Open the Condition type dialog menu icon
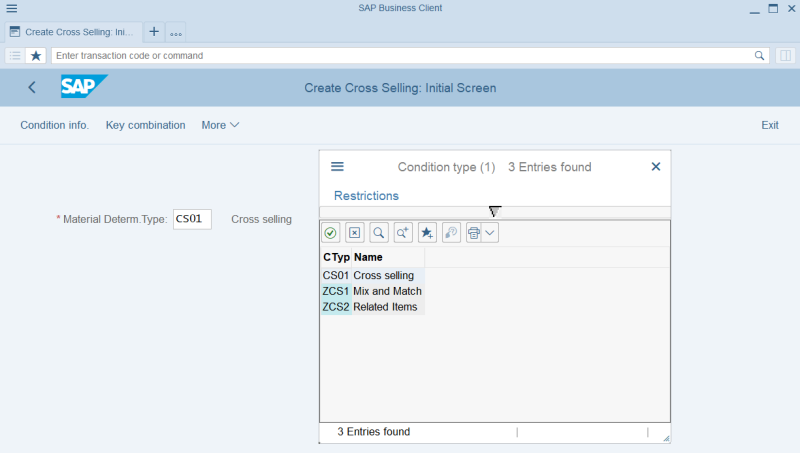The width and height of the screenshot is (800, 453). pyautogui.click(x=337, y=166)
